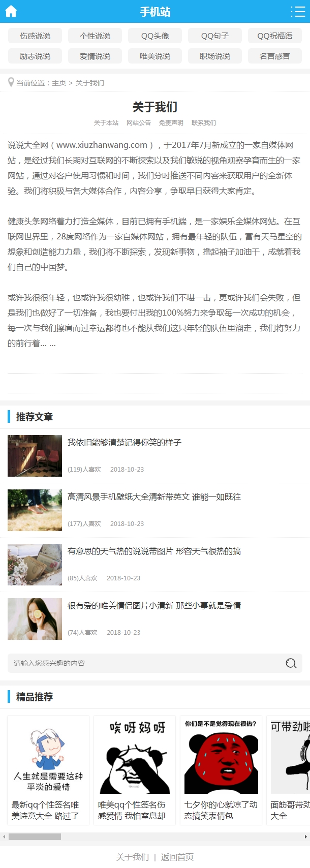Select the 伤感说说 category
The image size is (310, 868).
click(x=35, y=36)
